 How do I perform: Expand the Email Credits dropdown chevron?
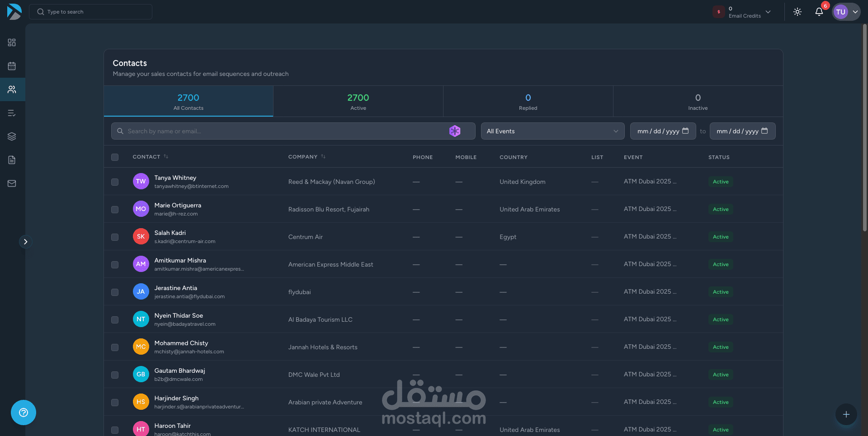click(768, 12)
